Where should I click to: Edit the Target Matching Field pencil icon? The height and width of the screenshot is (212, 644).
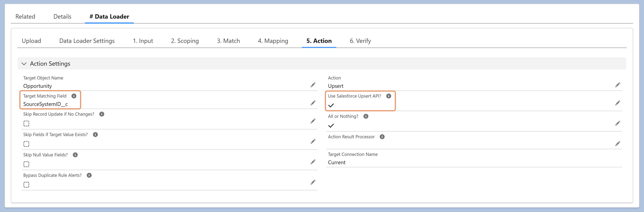pos(313,103)
